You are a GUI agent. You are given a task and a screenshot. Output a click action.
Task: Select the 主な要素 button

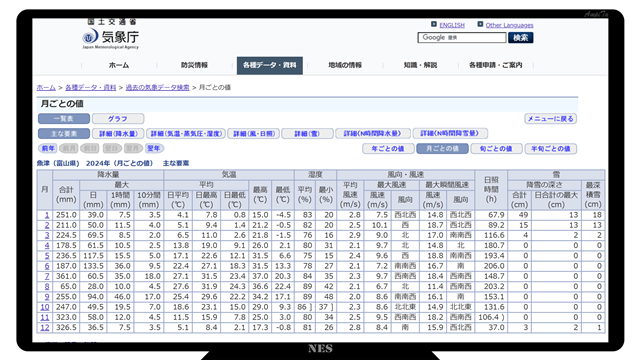tap(64, 133)
